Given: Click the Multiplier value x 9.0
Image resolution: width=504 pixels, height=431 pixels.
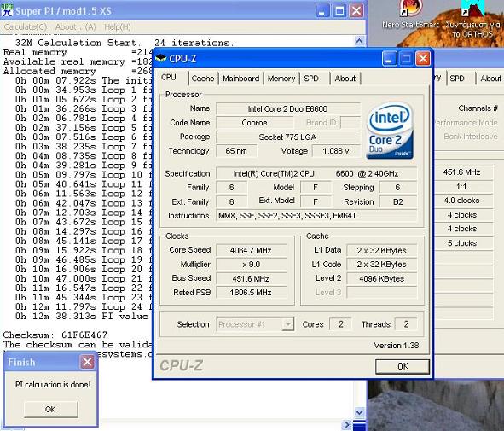Looking at the screenshot, I should point(251,265).
